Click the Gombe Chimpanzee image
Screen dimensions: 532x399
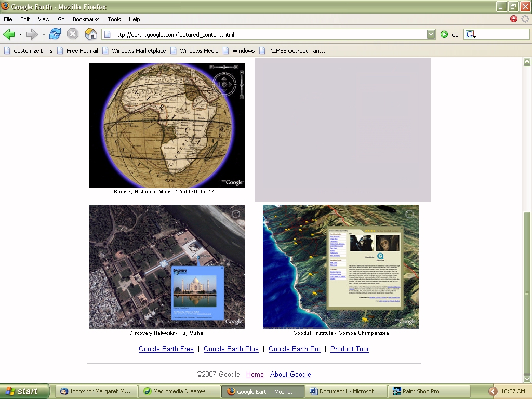tap(341, 267)
